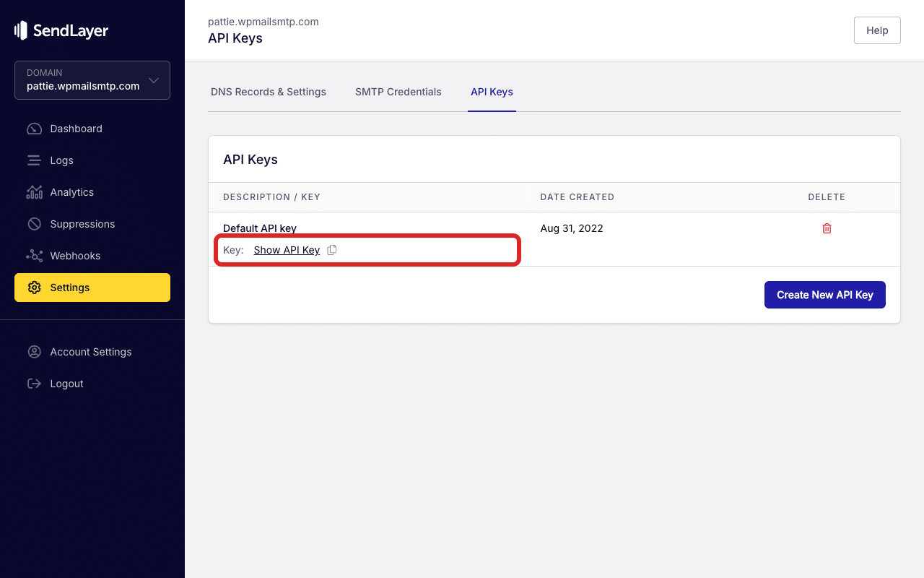The width and height of the screenshot is (924, 578).
Task: Click the SendLayer logo
Action: [x=61, y=30]
